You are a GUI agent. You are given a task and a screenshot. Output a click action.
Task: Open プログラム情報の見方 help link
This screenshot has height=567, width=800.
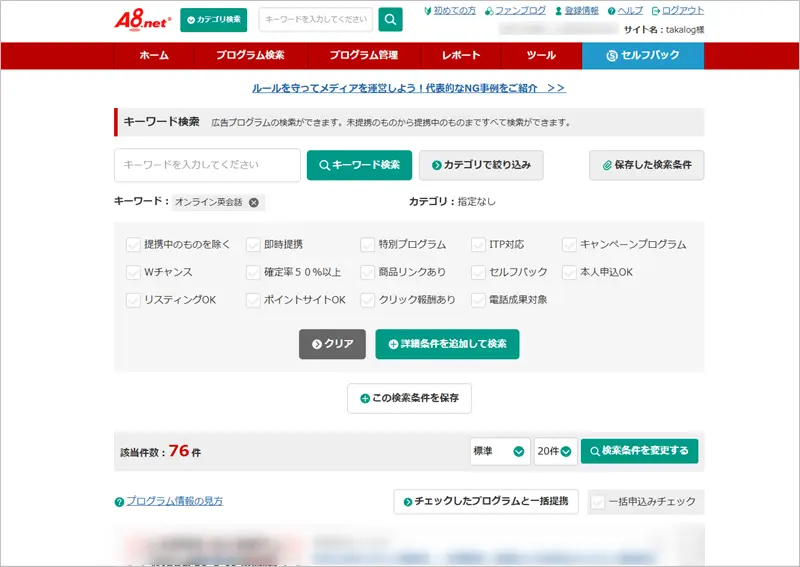point(174,501)
